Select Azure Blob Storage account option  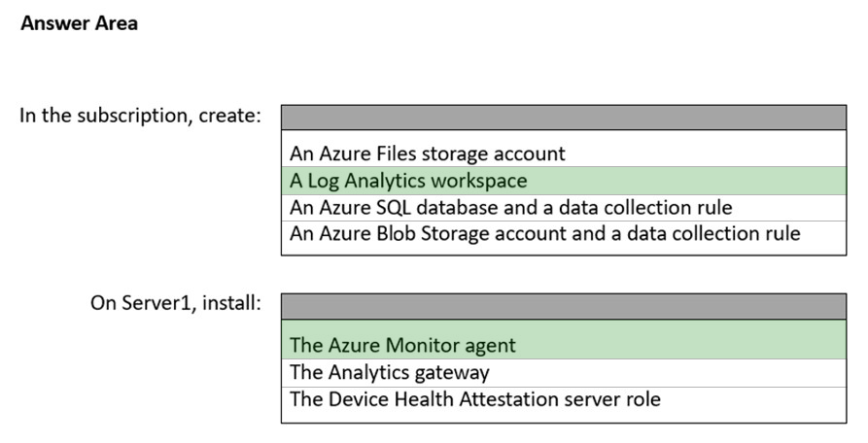(544, 233)
